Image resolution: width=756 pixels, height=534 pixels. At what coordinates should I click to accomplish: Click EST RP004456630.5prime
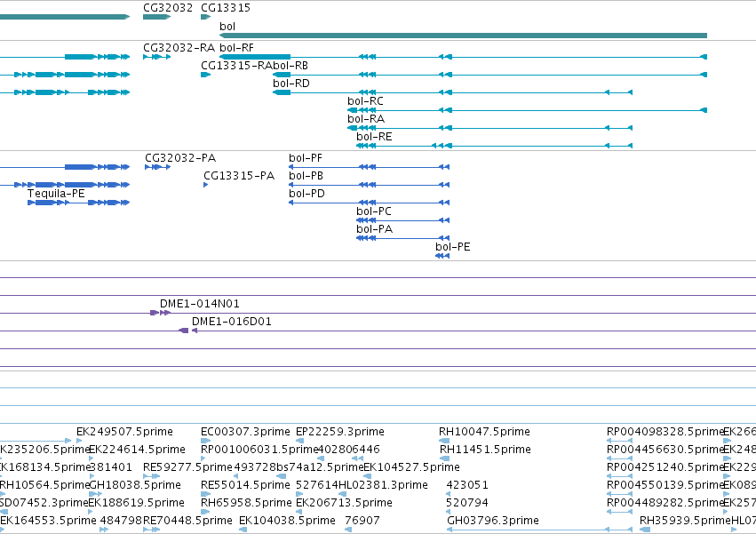coord(666,450)
